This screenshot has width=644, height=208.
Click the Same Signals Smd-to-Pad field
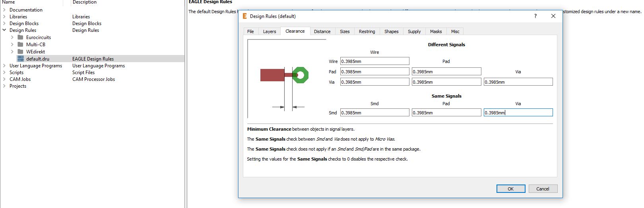pos(446,112)
